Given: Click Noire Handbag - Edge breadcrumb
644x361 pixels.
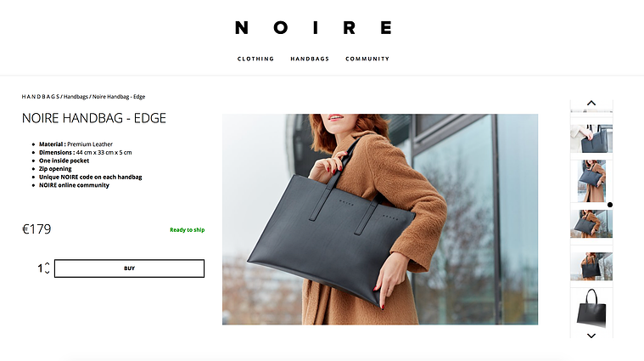Looking at the screenshot, I should [119, 97].
